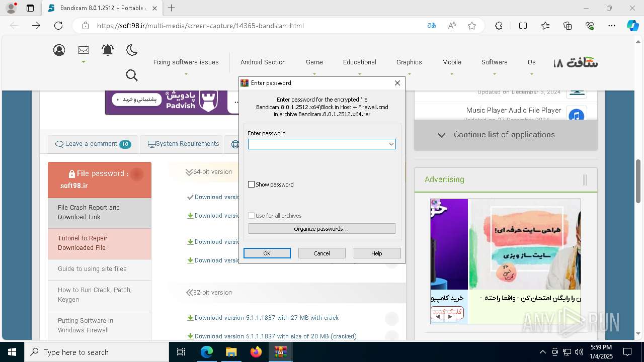Screen dimensions: 644x362
Task: Open Help in password dialog
Action: [377, 253]
